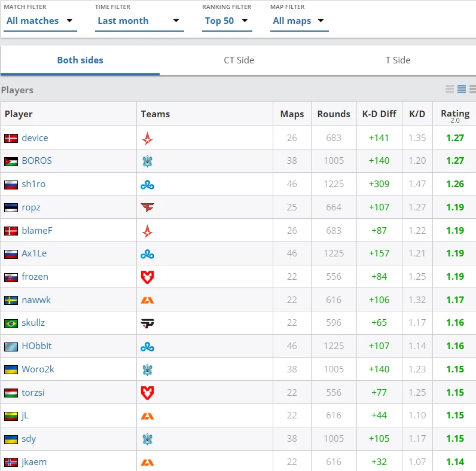Sort table by Rounds column header
The image size is (476, 471).
click(334, 114)
